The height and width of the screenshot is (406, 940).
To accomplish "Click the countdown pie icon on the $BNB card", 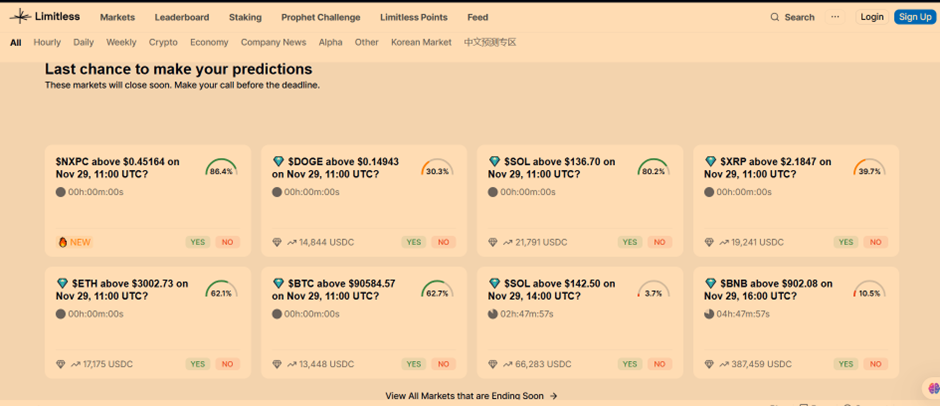I will pos(709,314).
